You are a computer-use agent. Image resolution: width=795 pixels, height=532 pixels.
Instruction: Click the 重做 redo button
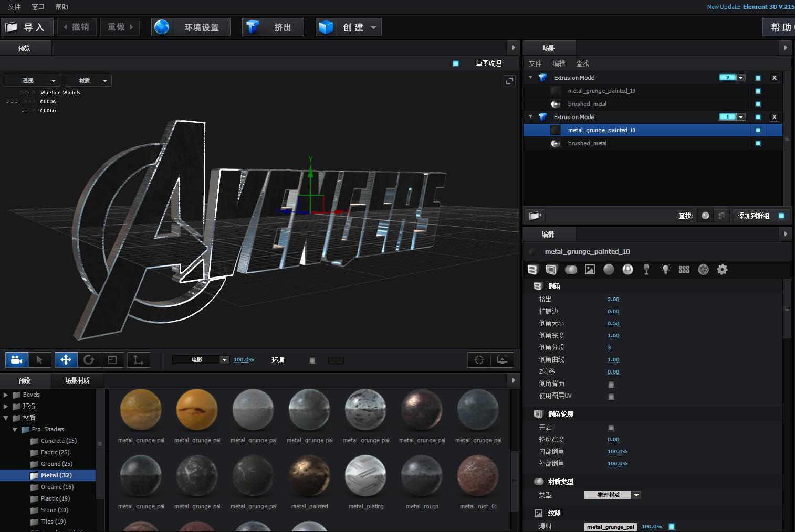click(x=120, y=27)
